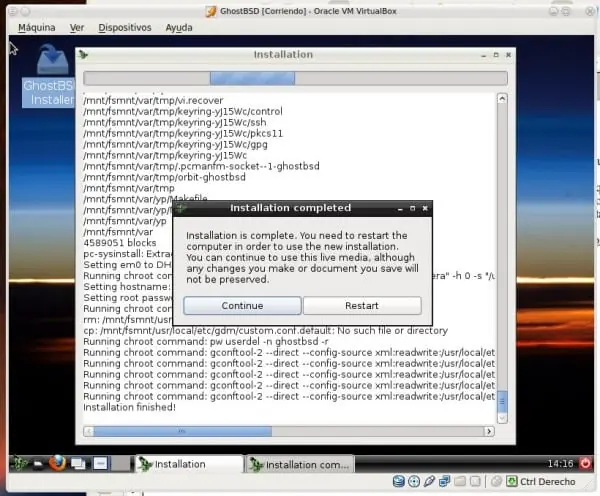Launch the file manager from the taskbar
Screen dimensions: 600x496
38,464
